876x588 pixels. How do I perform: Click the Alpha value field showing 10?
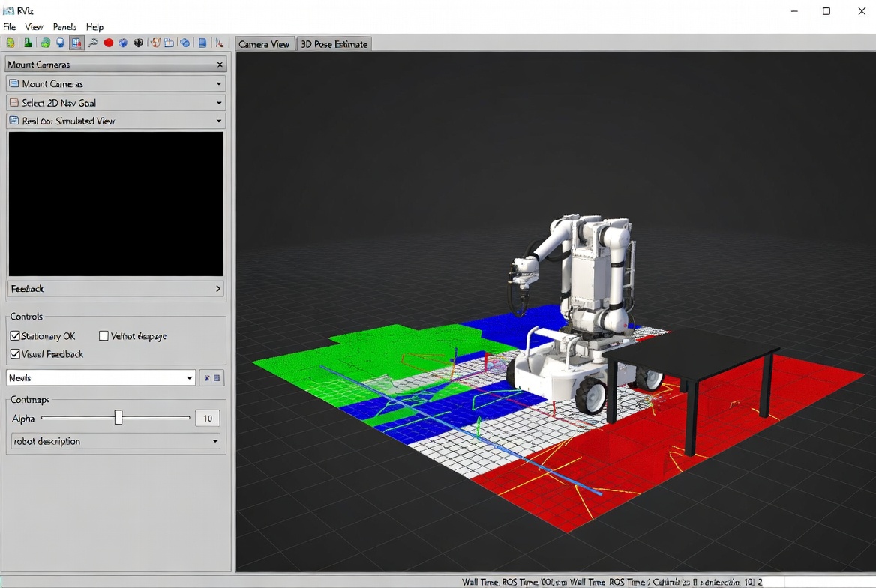click(x=207, y=418)
